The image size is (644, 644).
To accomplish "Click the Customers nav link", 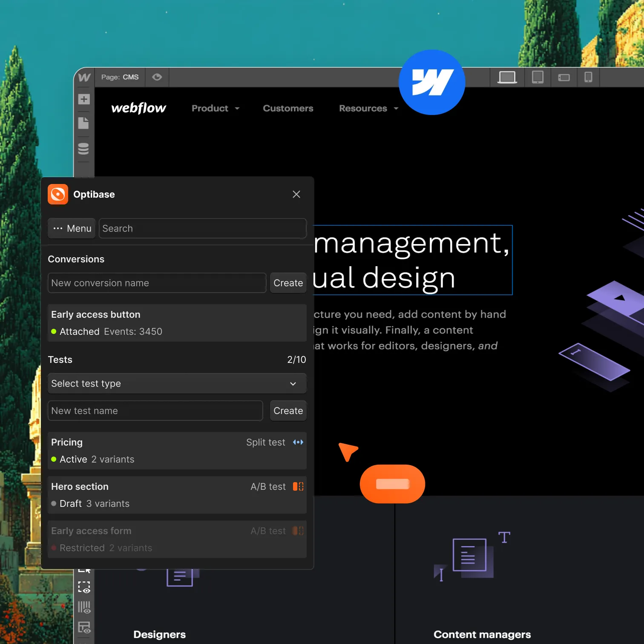I will pos(288,108).
